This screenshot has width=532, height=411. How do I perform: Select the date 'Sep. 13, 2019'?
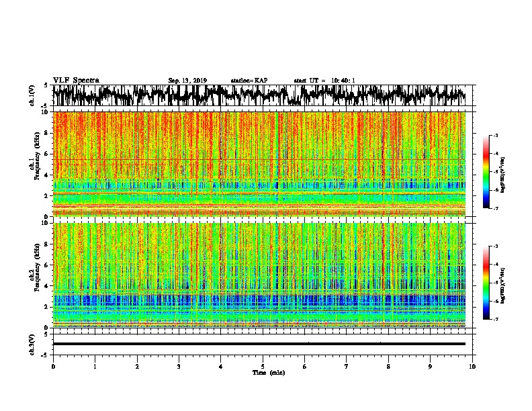pyautogui.click(x=187, y=81)
